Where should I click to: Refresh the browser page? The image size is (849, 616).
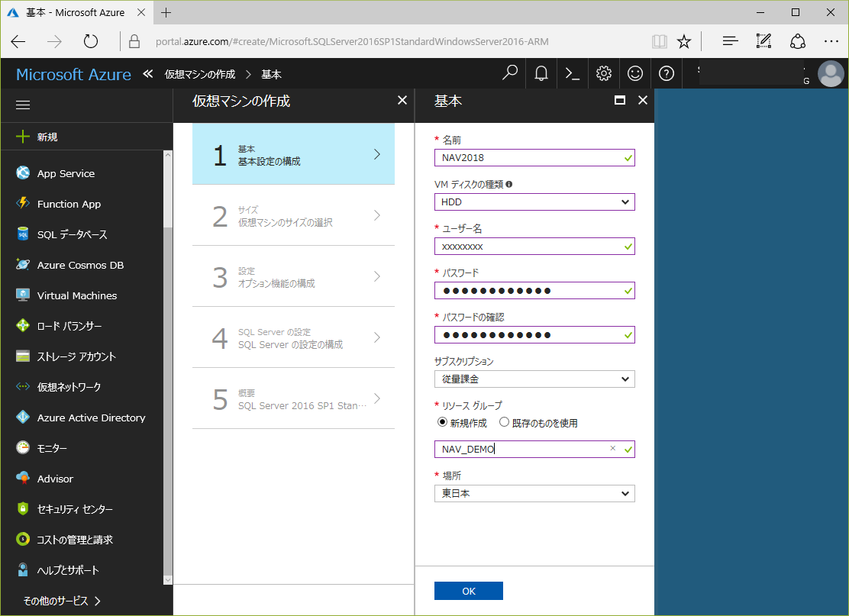(x=90, y=42)
